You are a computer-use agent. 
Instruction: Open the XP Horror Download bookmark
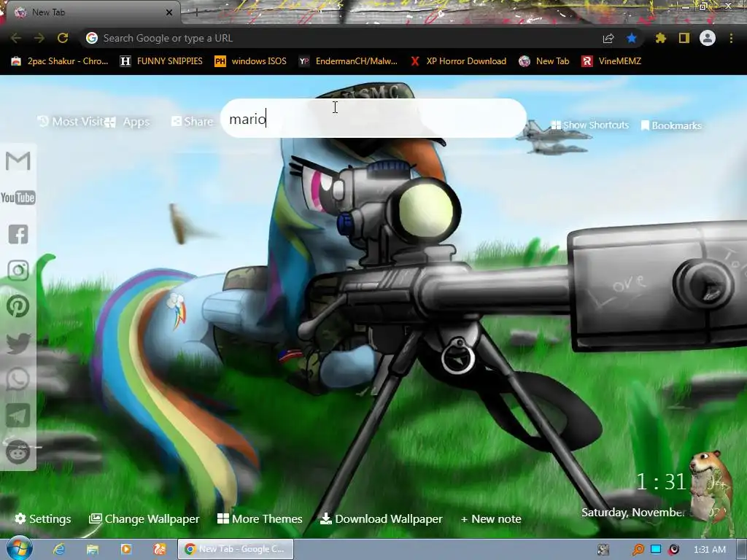click(458, 61)
